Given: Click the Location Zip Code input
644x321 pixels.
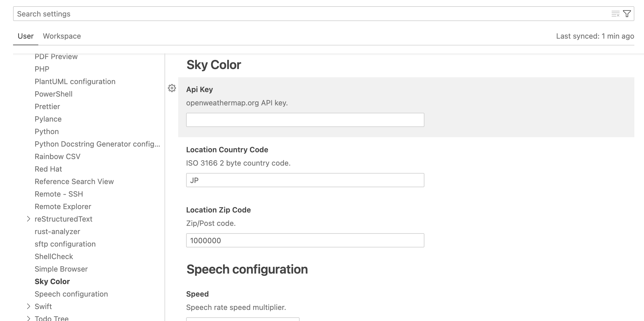Looking at the screenshot, I should (305, 240).
